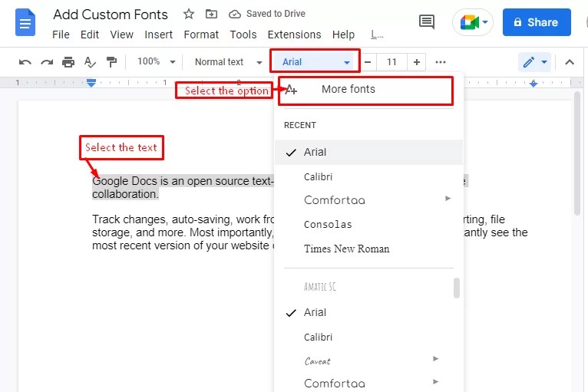Open the pencil Editing mode dropdown
Image resolution: width=588 pixels, height=392 pixels.
(535, 62)
